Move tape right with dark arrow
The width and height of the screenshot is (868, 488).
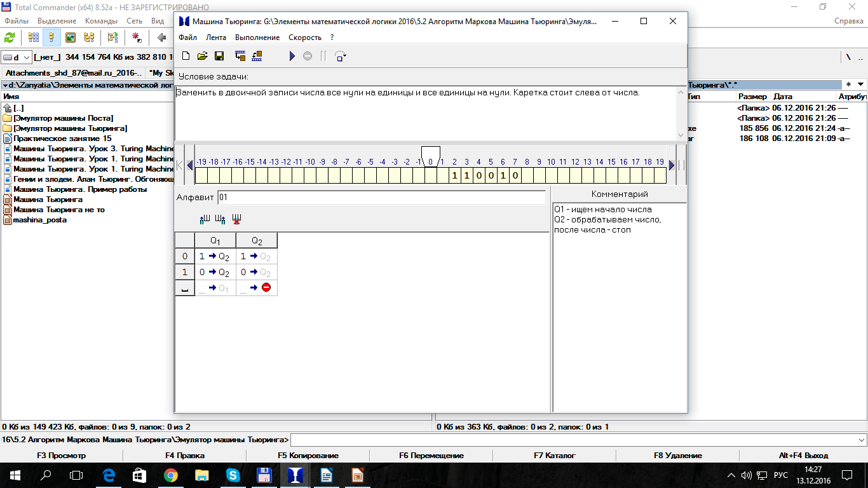point(672,165)
